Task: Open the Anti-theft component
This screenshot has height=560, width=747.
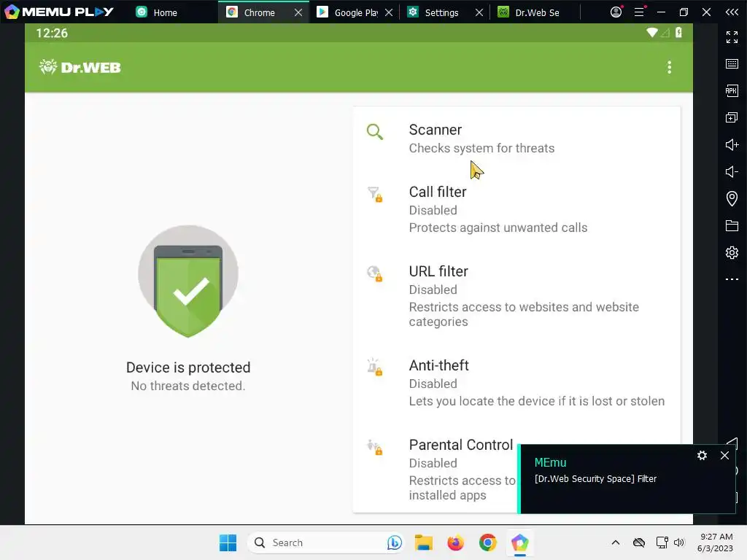Action: (x=516, y=382)
